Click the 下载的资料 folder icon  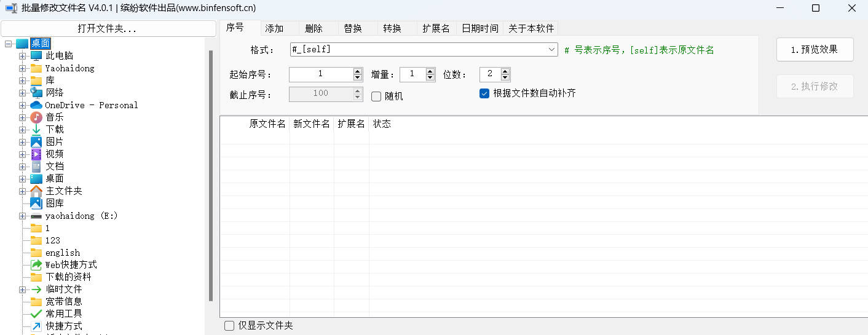(36, 277)
